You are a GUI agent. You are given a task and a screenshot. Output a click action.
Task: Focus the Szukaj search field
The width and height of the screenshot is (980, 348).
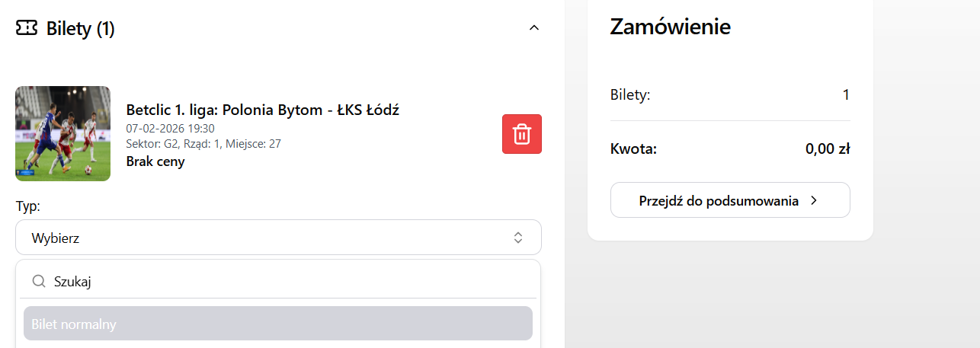(290, 282)
